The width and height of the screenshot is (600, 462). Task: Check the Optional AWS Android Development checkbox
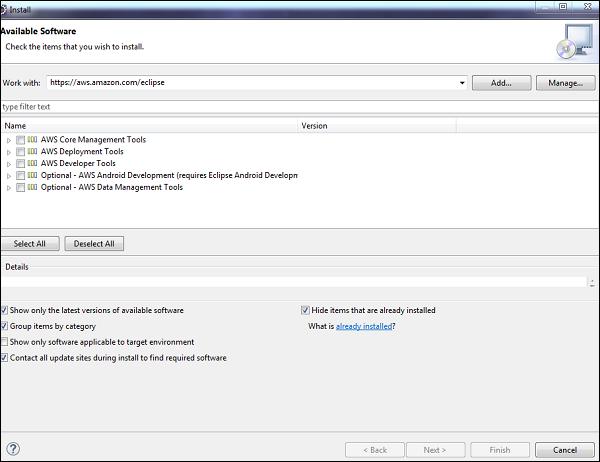20,176
